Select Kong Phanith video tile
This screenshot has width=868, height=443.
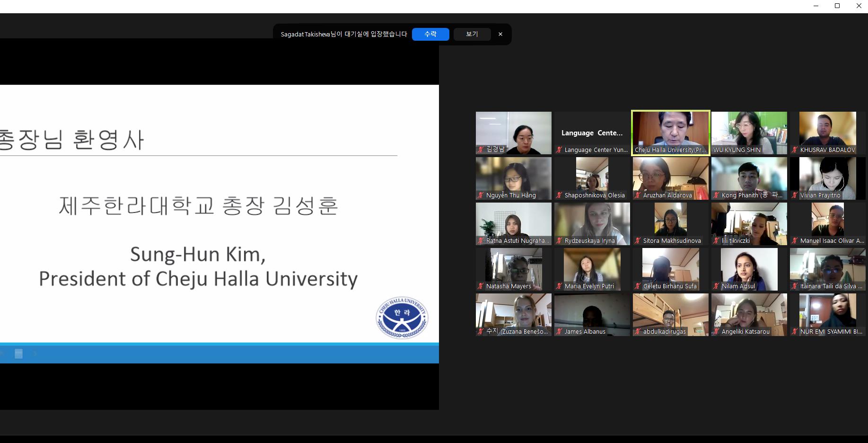coord(749,178)
